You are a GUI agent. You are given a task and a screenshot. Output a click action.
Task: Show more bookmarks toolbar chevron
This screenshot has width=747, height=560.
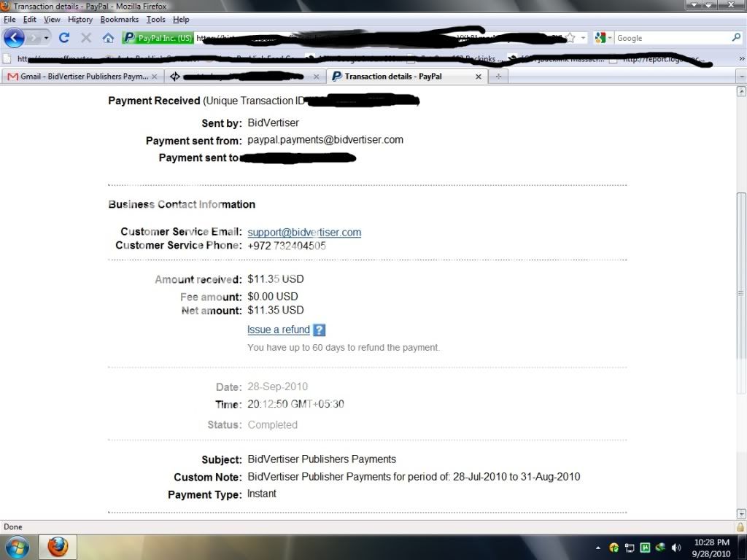pos(742,58)
